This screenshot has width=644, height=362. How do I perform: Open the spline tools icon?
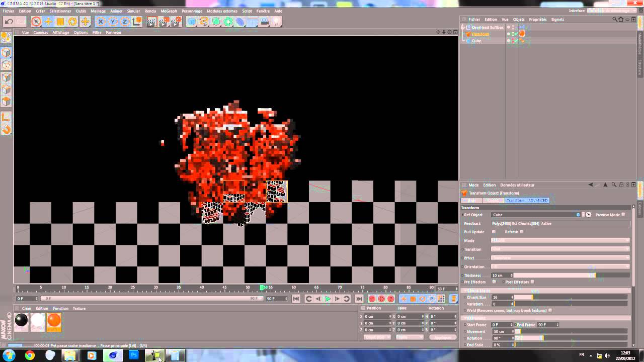coord(204,22)
